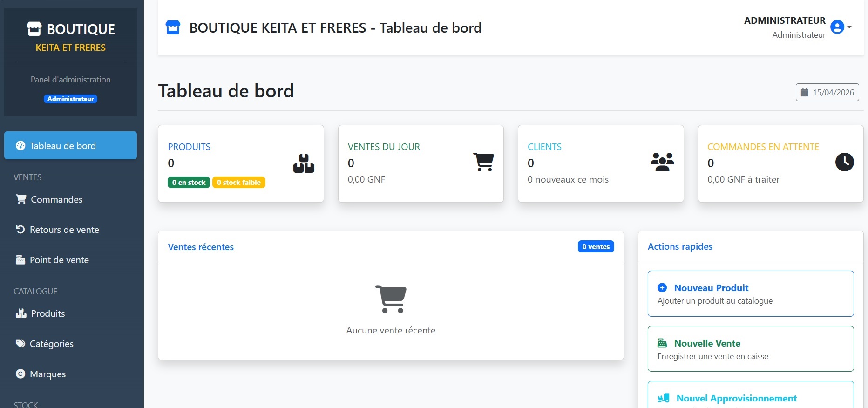Click the people icon in Clients card

click(662, 162)
